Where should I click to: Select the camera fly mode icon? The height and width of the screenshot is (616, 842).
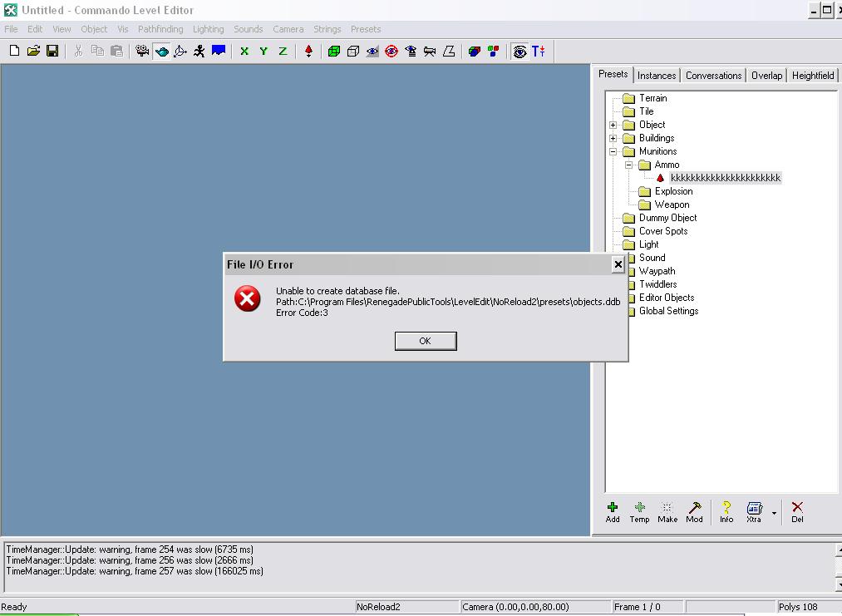161,51
